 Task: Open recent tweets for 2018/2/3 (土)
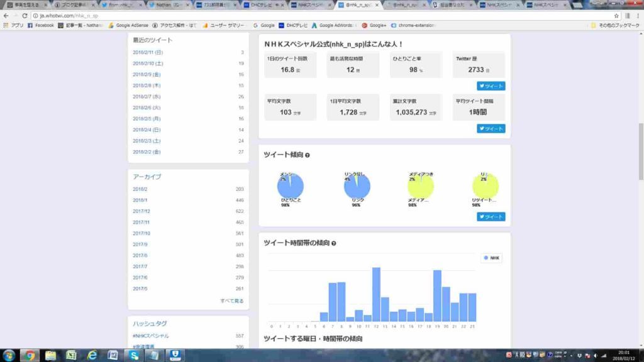click(146, 141)
